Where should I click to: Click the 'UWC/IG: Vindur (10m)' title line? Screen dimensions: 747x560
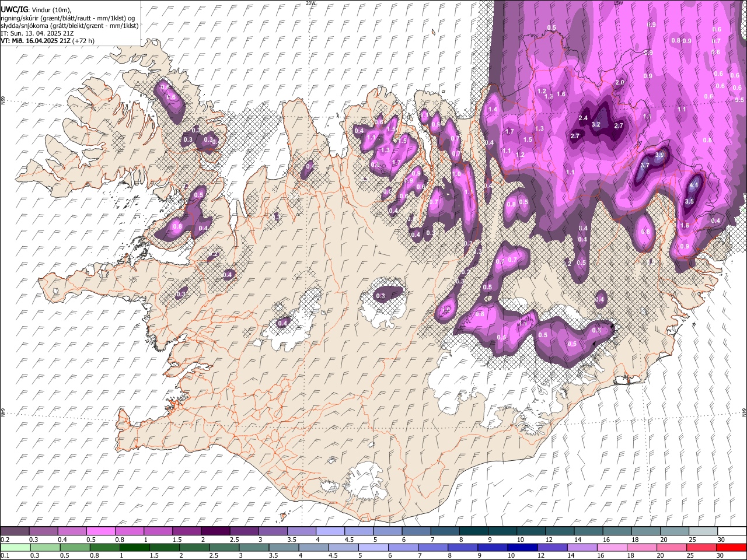(x=36, y=9)
